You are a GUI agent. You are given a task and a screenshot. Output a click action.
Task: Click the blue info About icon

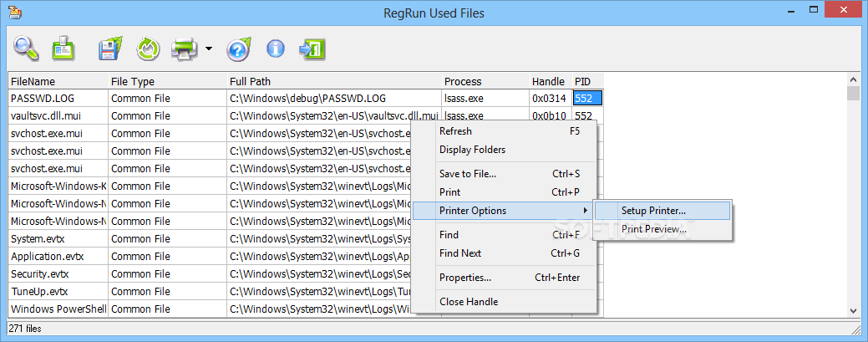click(x=275, y=48)
